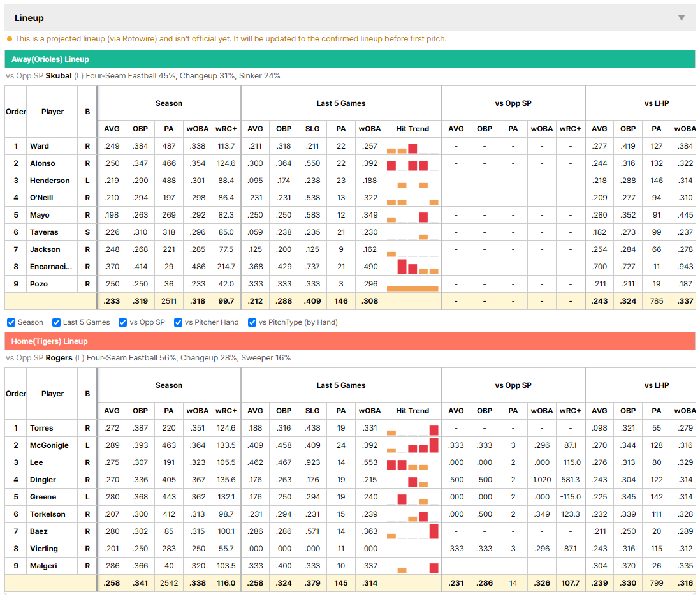The height and width of the screenshot is (599, 700).
Task: Sort Orioles table by Season wRC+
Action: click(x=226, y=129)
